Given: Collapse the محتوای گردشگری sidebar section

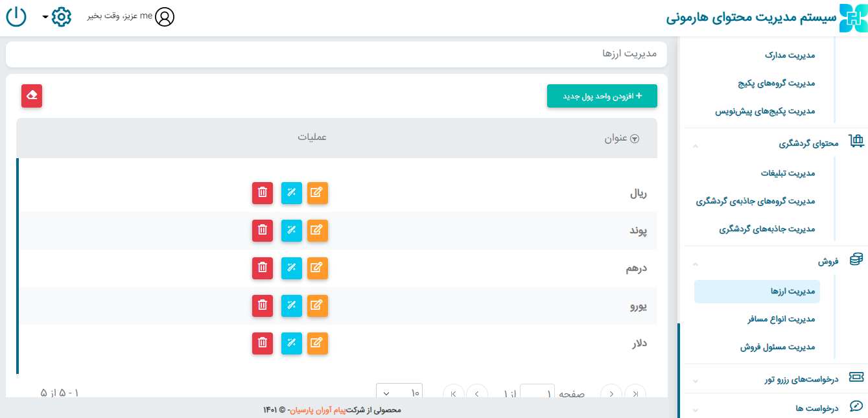Looking at the screenshot, I should [696, 144].
